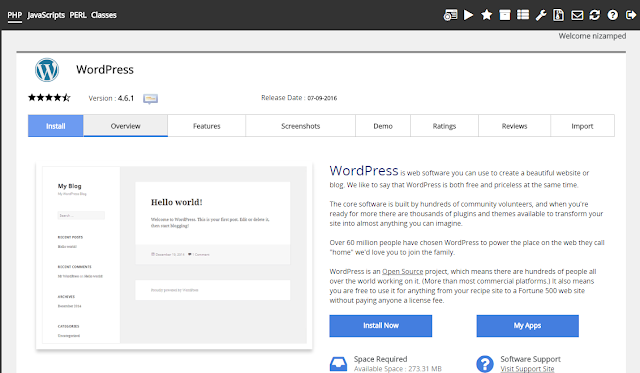Image resolution: width=640 pixels, height=373 pixels.
Task: Switch to the Features tab
Action: (207, 126)
